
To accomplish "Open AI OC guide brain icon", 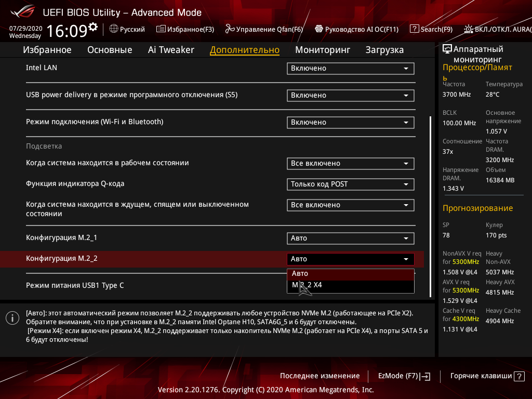I will point(319,29).
